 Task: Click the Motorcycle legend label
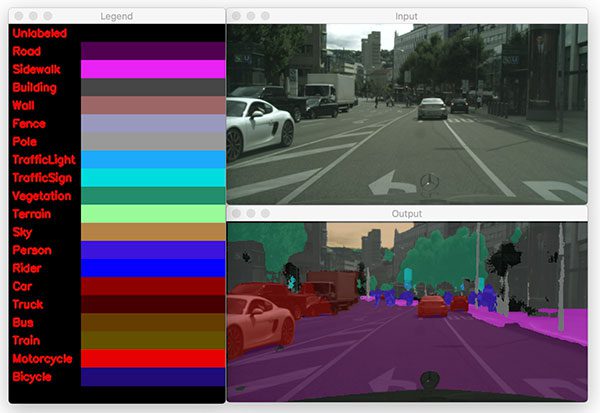pos(42,359)
